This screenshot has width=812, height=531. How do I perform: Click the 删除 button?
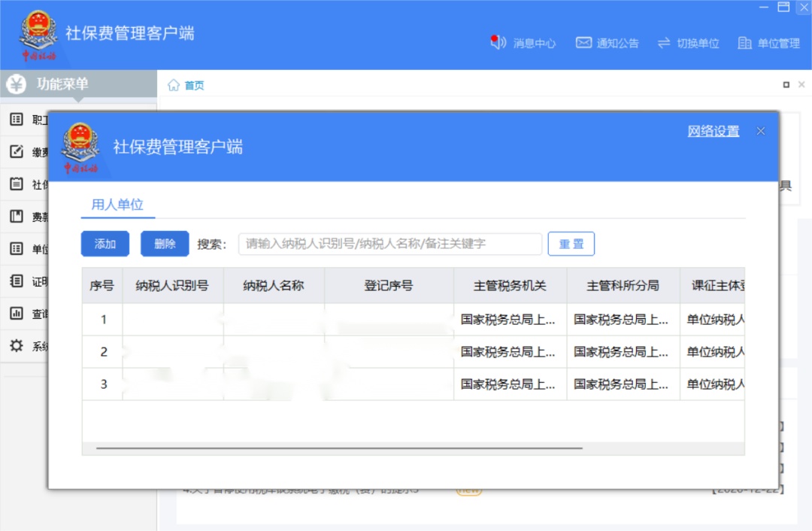click(x=165, y=244)
